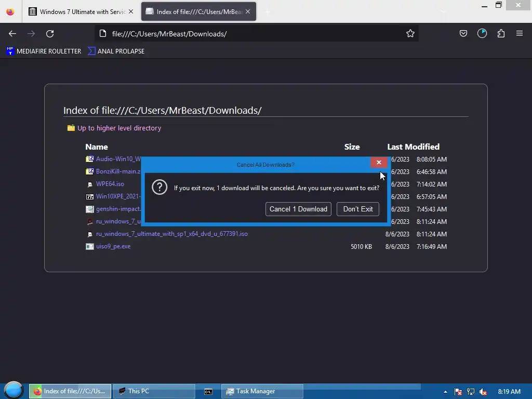Open This PC from taskbar
This screenshot has width=532, height=399.
[x=154, y=391]
